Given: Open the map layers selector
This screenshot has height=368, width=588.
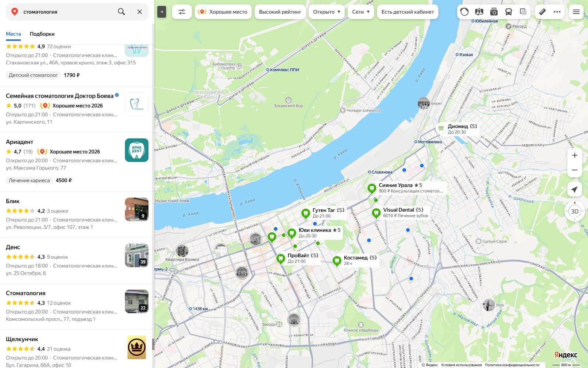Looking at the screenshot, I should (523, 12).
